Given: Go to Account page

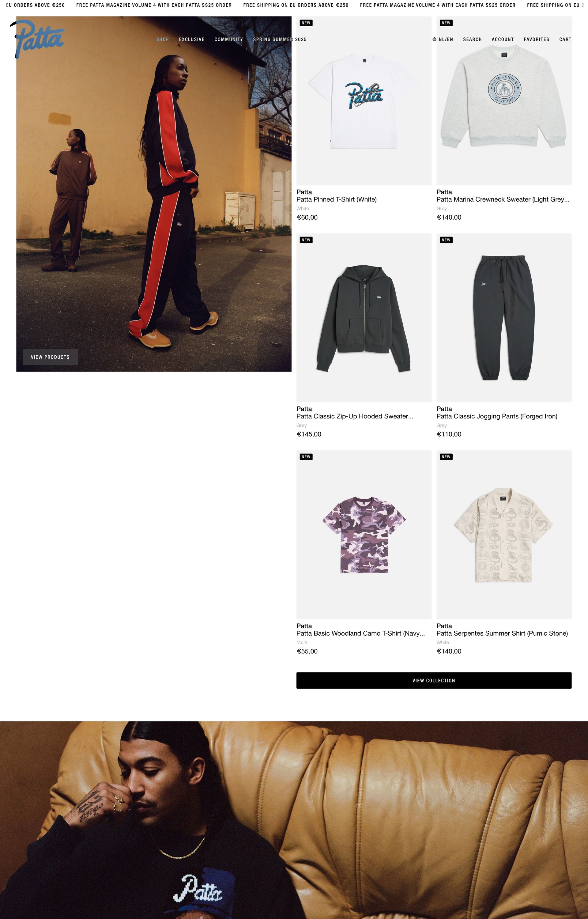Looking at the screenshot, I should click(x=503, y=39).
